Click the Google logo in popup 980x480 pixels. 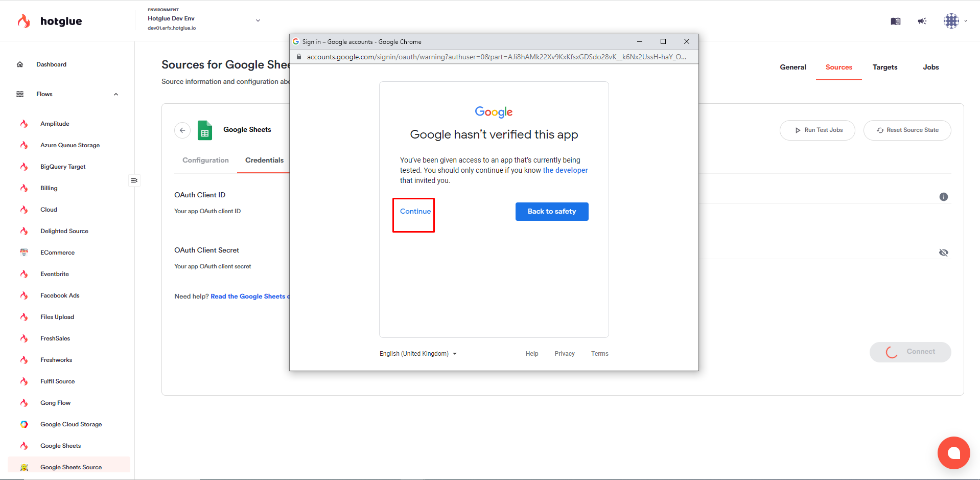[x=494, y=112]
